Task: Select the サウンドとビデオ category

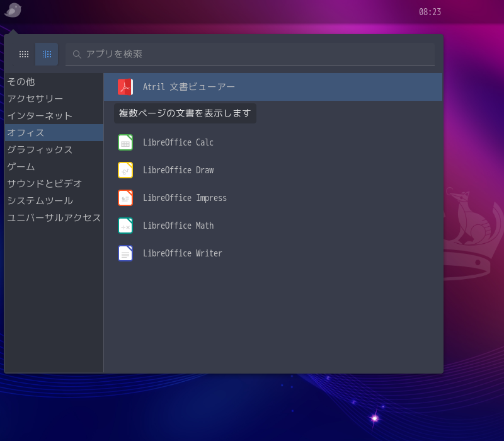Action: click(x=54, y=184)
